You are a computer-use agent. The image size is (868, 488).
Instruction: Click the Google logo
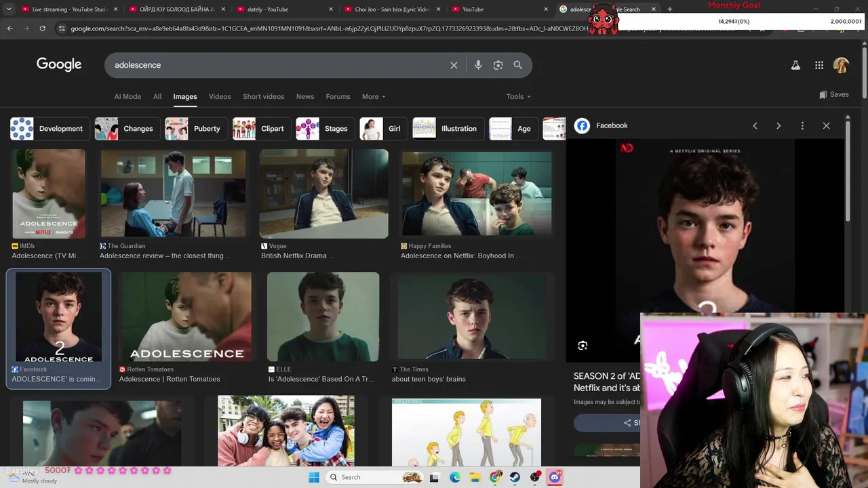59,64
